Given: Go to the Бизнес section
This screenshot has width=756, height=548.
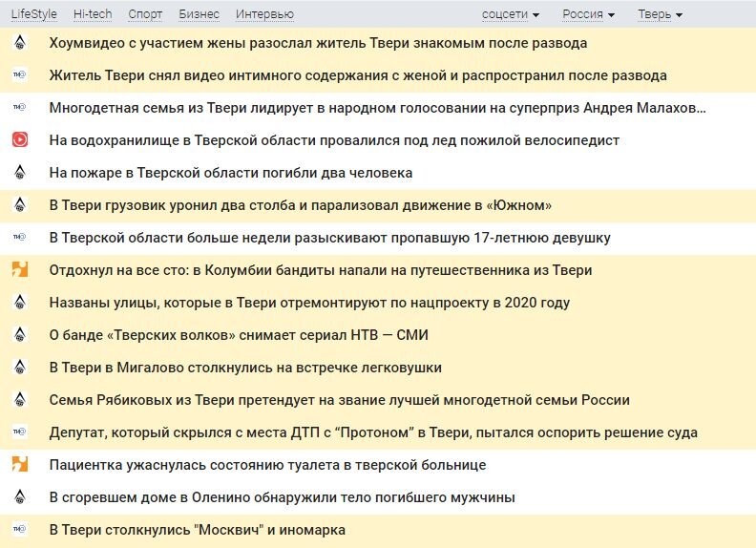Looking at the screenshot, I should 199,14.
